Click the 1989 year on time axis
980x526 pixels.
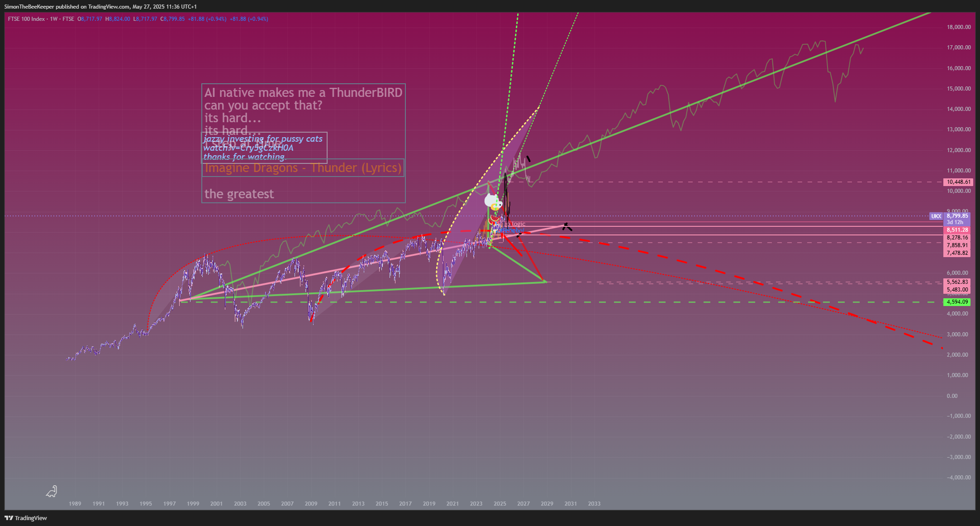point(75,504)
